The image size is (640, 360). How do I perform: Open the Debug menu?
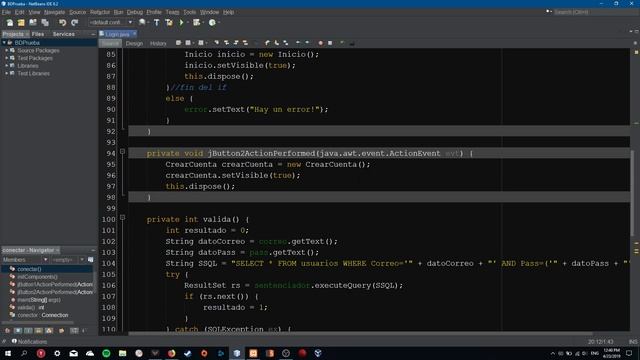pyautogui.click(x=135, y=12)
